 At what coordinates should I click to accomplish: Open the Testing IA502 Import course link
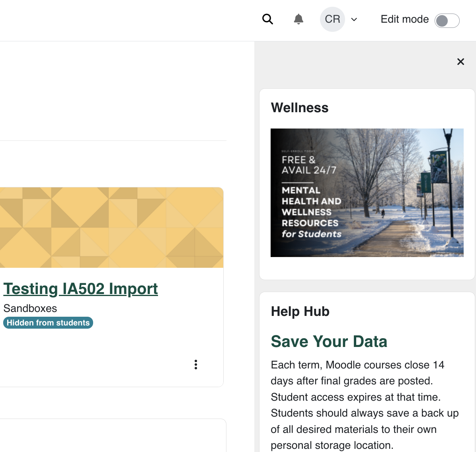[81, 289]
